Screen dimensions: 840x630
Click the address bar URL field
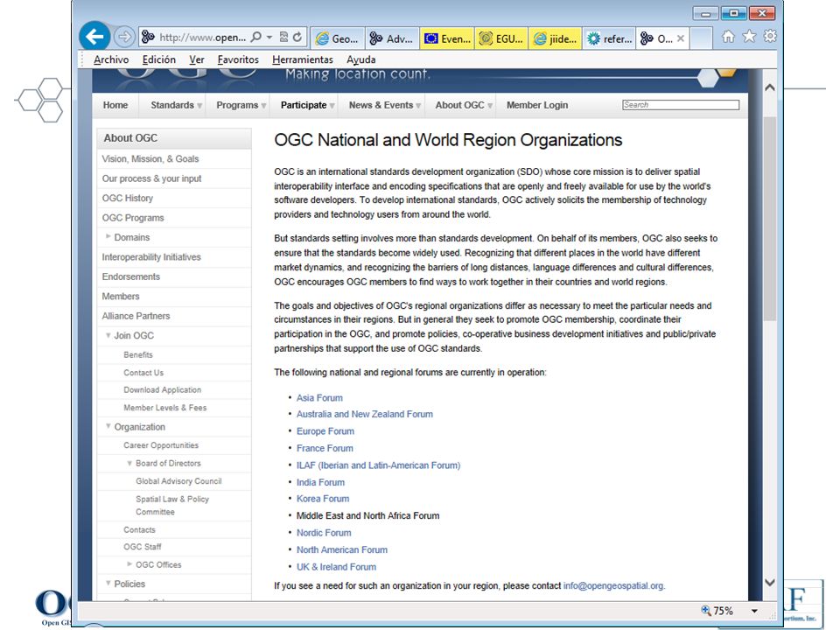(202, 37)
